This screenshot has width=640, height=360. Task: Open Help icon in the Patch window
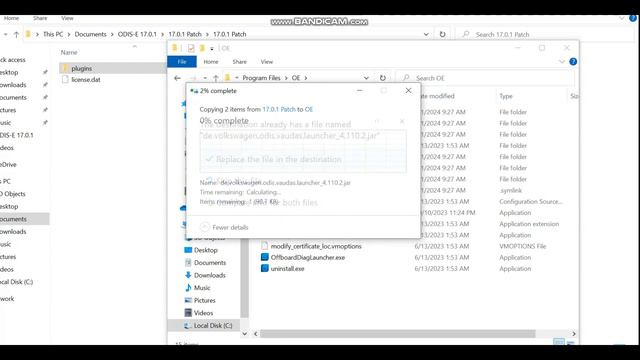coord(633,18)
